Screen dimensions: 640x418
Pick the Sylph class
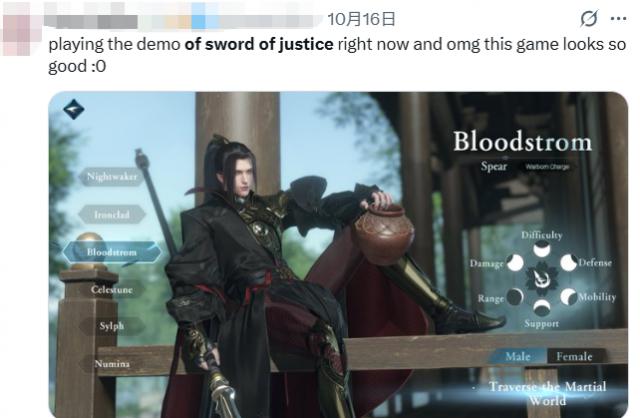[x=112, y=326]
